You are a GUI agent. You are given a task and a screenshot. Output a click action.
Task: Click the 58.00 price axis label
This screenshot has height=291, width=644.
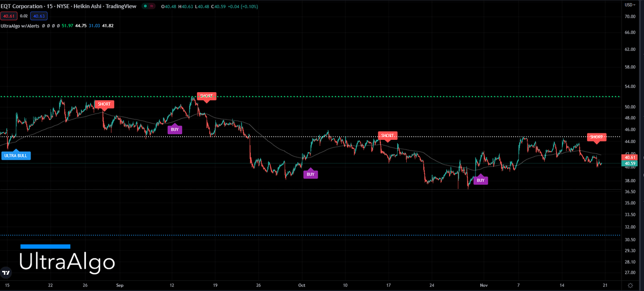point(630,67)
